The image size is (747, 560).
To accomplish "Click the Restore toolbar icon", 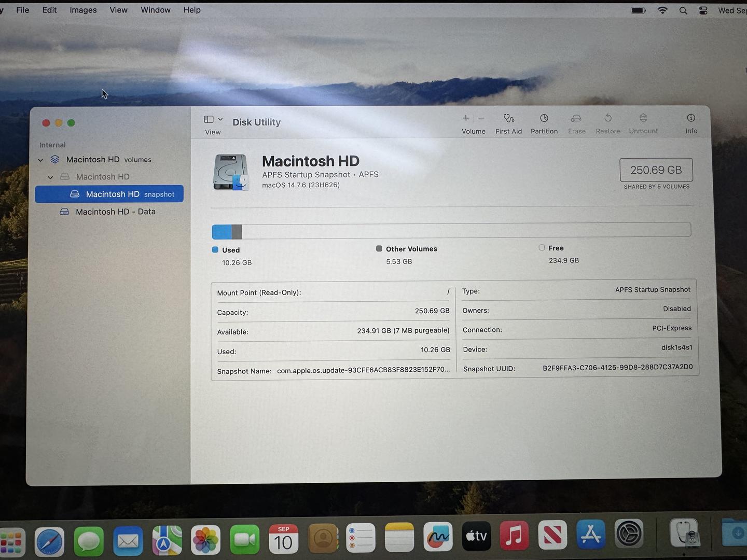I will click(x=608, y=118).
